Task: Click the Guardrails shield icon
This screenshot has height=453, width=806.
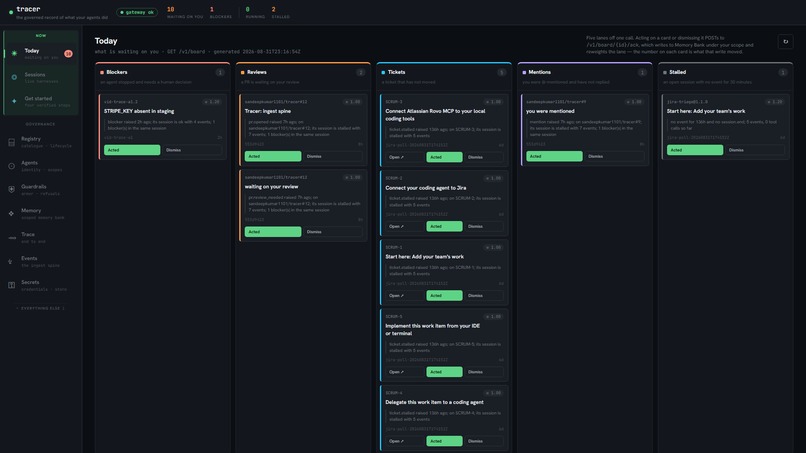Action: (x=11, y=190)
